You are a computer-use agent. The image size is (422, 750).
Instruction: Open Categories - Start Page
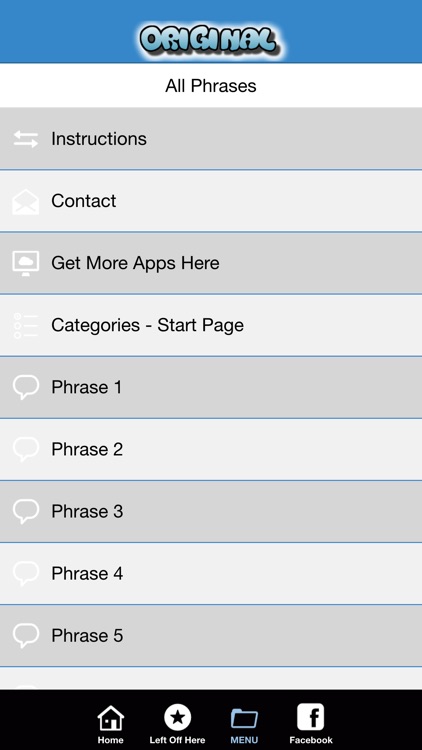211,325
